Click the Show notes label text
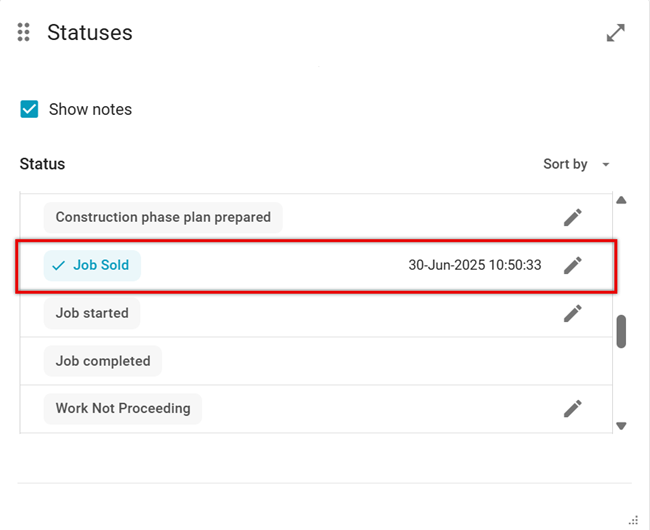650x530 pixels. click(x=90, y=109)
